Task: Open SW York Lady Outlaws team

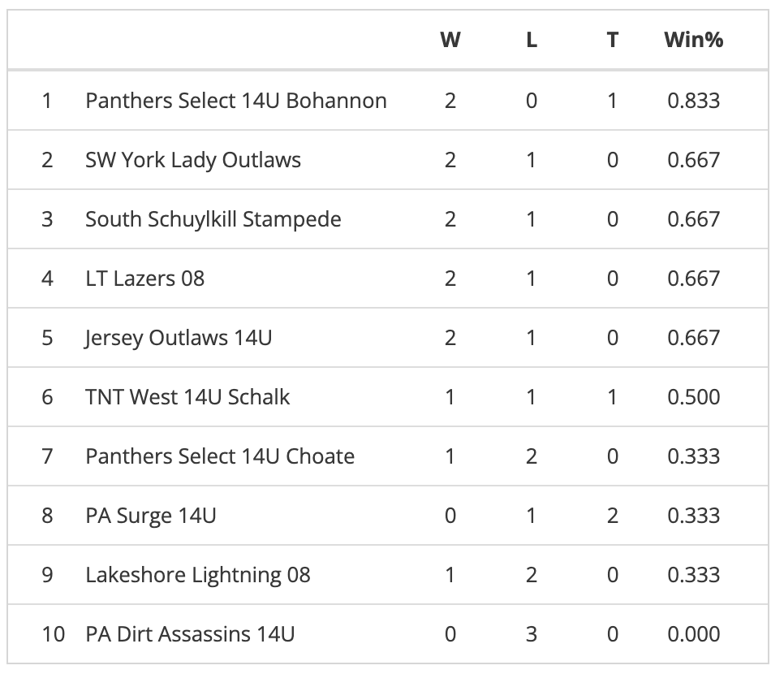Action: 193,160
